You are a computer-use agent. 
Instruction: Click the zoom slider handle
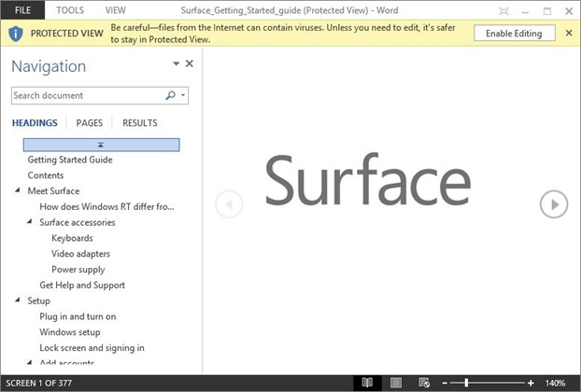pyautogui.click(x=466, y=383)
